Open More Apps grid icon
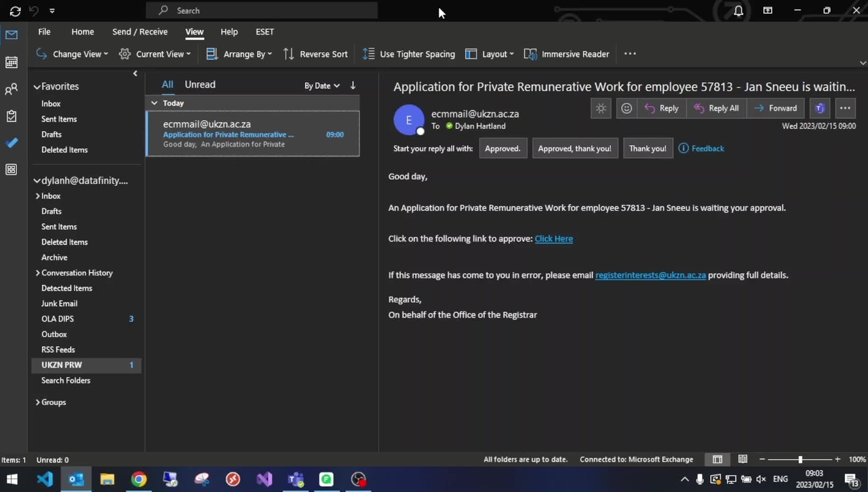868x492 pixels. [12, 170]
